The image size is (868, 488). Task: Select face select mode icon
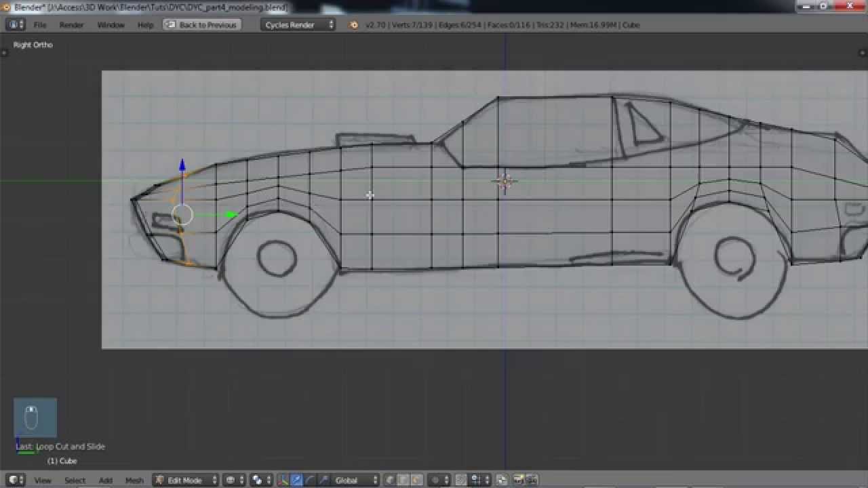(x=416, y=480)
